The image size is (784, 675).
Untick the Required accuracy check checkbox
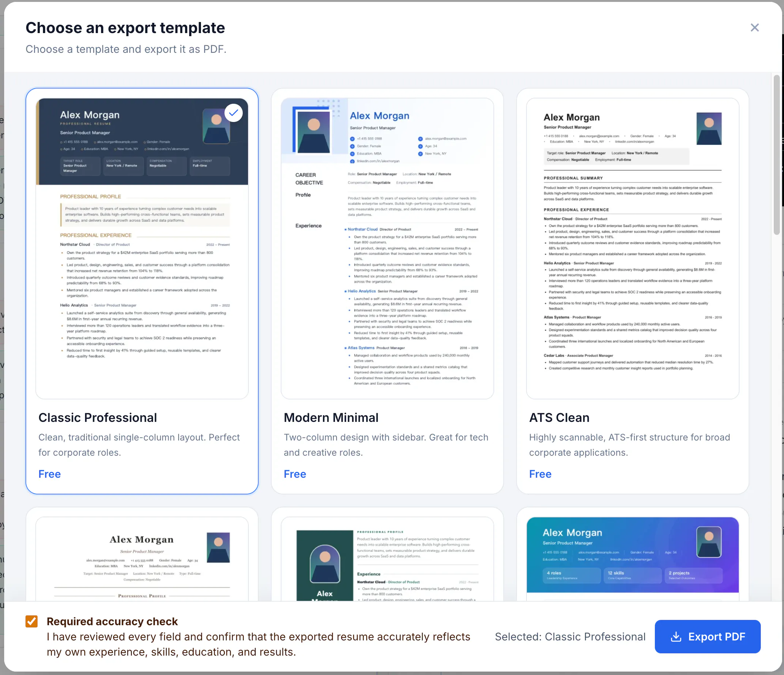click(x=32, y=621)
